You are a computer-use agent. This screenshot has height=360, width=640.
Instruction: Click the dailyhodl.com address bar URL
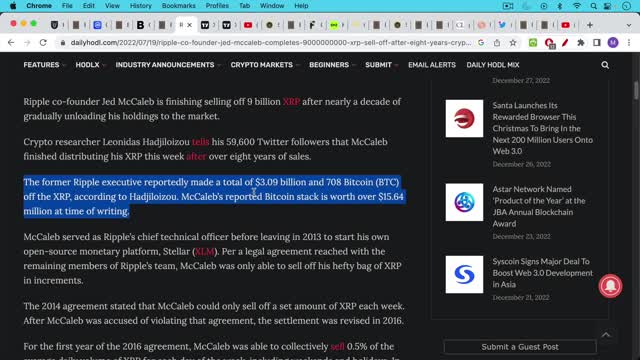271,42
